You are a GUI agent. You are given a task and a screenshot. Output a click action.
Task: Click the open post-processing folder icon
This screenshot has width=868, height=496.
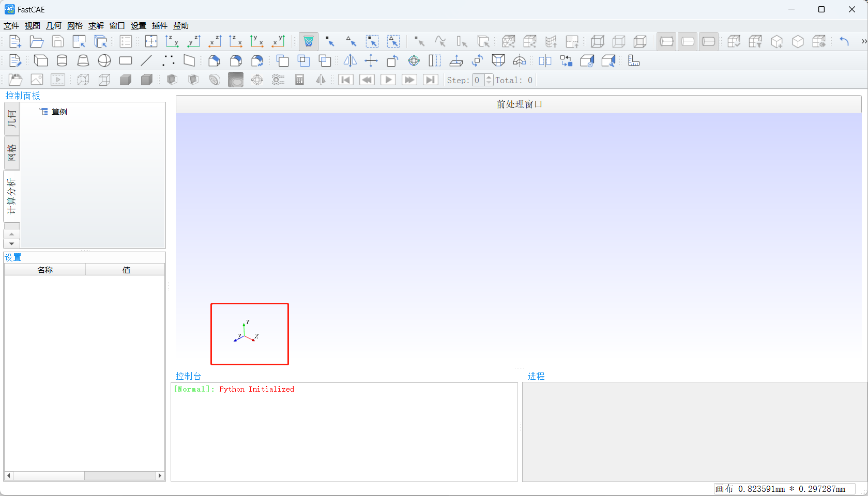coord(16,80)
